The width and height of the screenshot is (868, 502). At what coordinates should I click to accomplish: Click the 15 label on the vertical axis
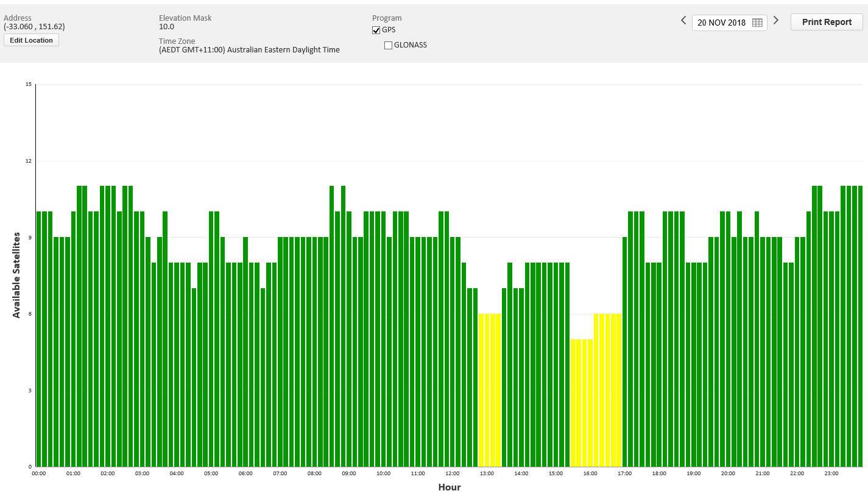29,84
